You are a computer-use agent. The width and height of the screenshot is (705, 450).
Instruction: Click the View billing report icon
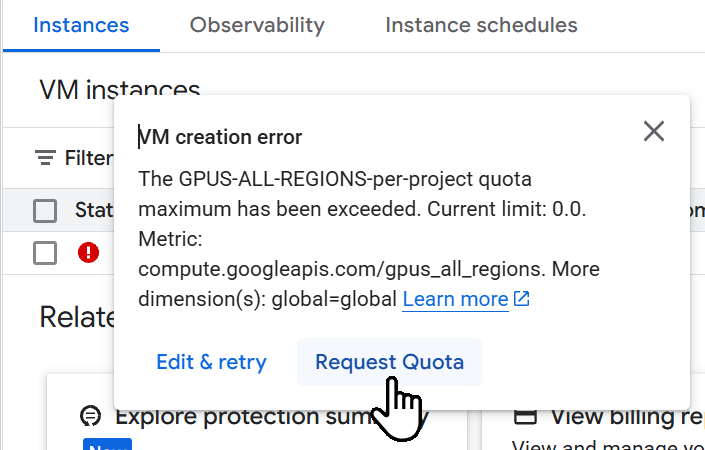[x=526, y=416]
